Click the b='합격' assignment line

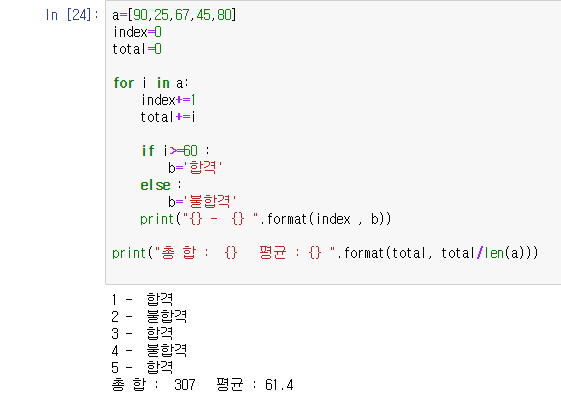pos(195,167)
